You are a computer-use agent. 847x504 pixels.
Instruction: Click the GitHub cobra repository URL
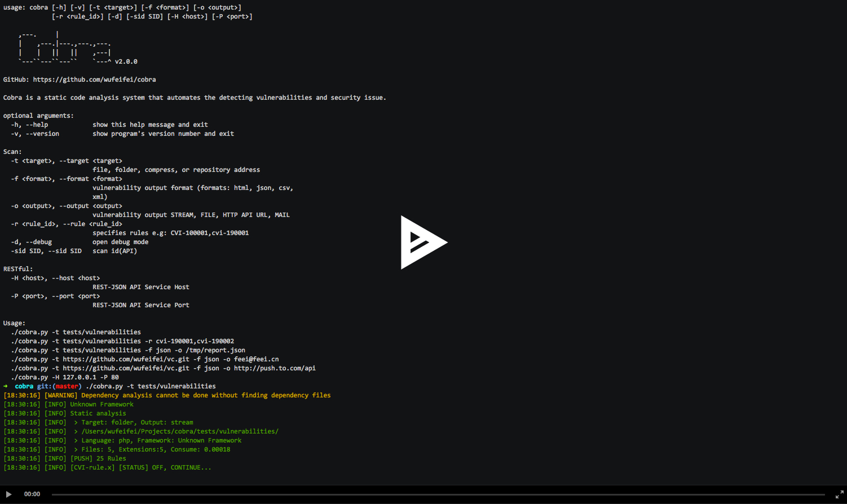(94, 79)
